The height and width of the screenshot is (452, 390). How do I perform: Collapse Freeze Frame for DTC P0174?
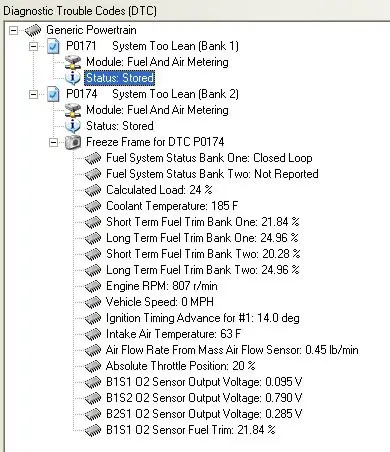53,142
